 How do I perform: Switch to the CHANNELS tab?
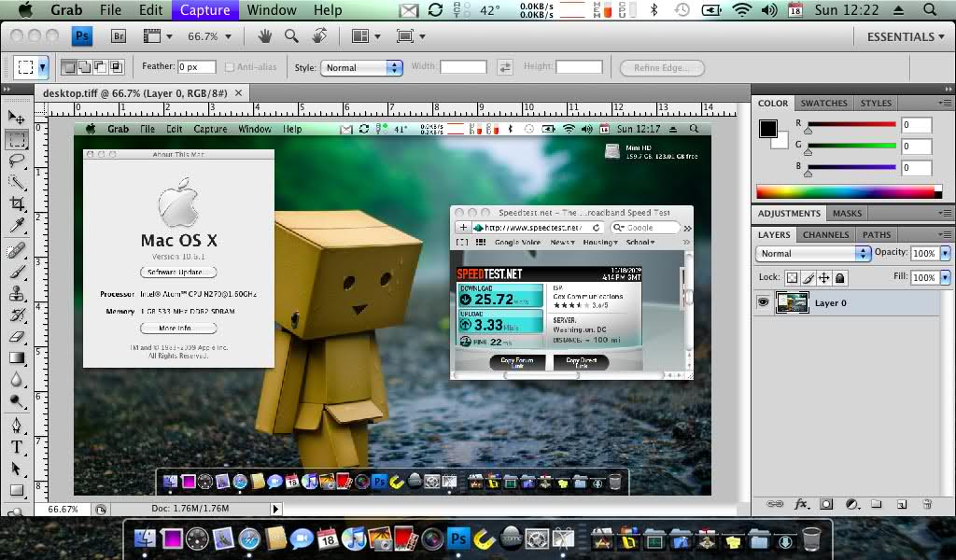click(x=825, y=234)
